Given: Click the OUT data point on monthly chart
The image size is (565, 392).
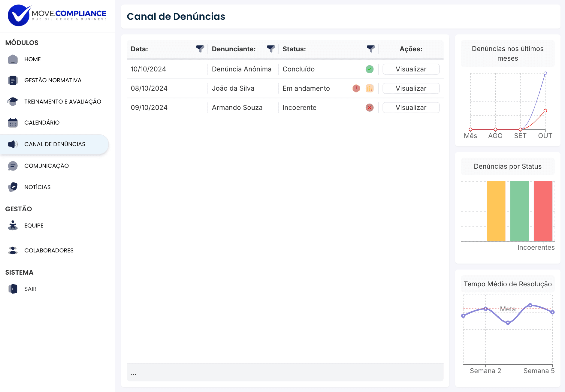Looking at the screenshot, I should (545, 74).
